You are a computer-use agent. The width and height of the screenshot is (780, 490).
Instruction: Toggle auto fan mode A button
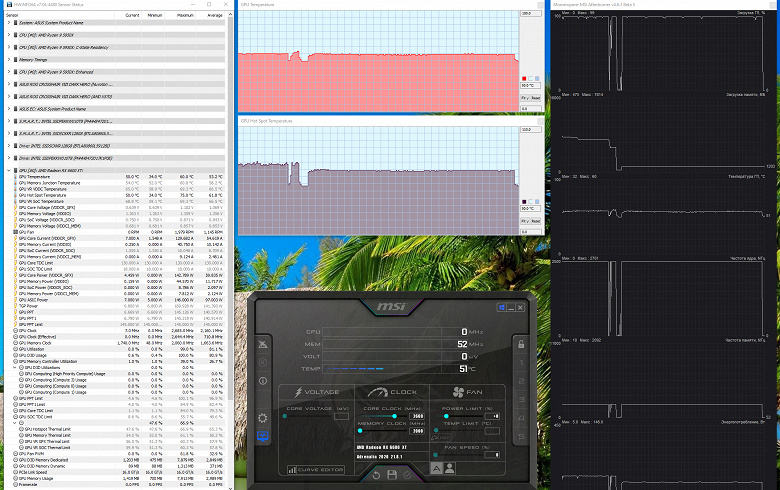436,468
